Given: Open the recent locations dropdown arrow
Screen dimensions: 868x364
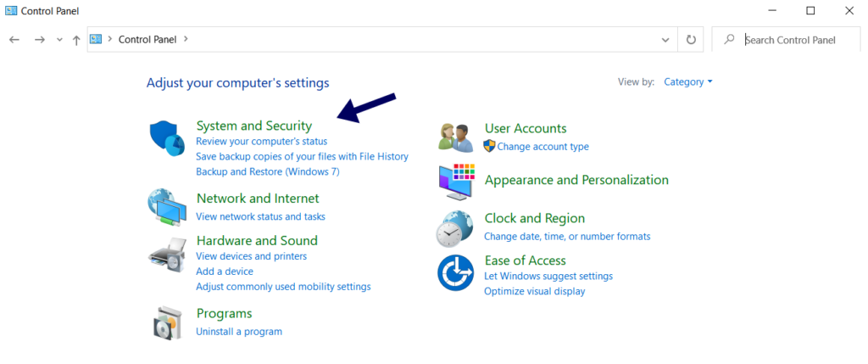Looking at the screenshot, I should point(60,40).
